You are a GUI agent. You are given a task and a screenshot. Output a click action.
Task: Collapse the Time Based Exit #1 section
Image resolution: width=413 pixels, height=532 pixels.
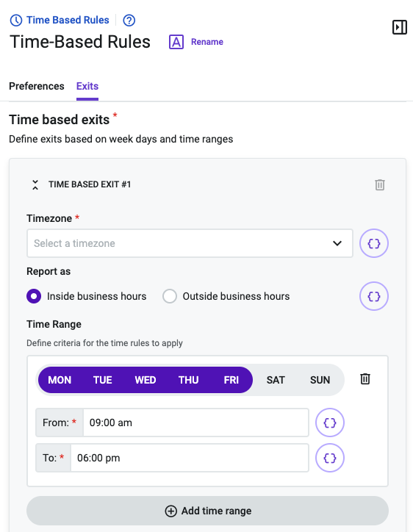[x=35, y=184]
